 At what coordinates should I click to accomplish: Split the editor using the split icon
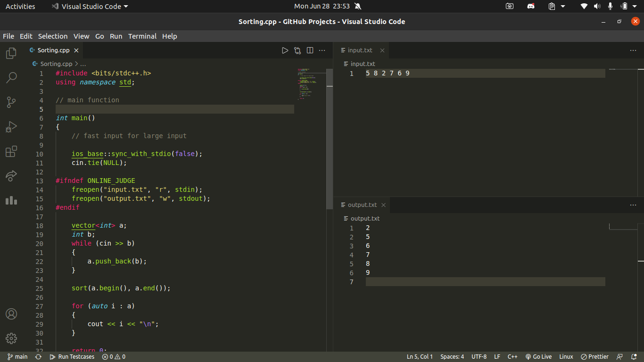(x=310, y=50)
